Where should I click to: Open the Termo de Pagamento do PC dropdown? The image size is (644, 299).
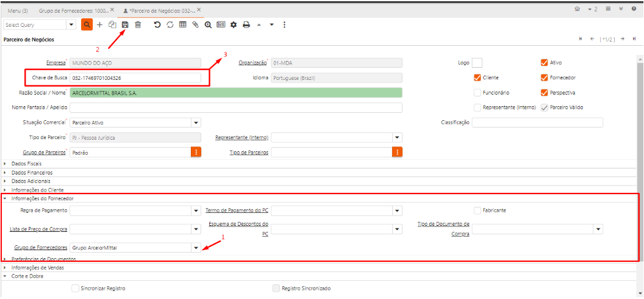pyautogui.click(x=397, y=211)
